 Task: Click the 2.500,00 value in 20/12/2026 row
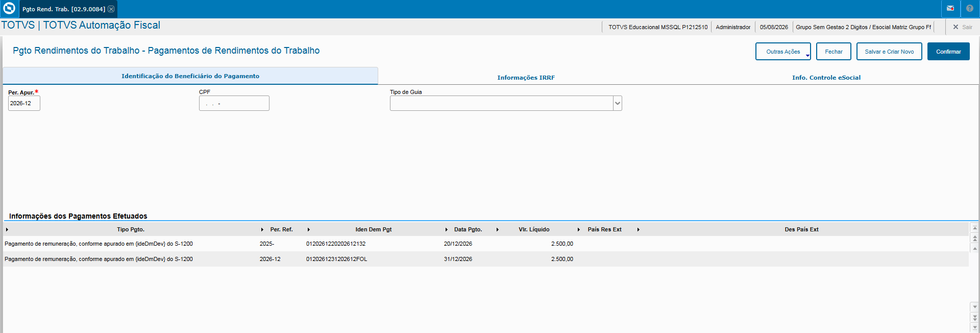(x=562, y=244)
